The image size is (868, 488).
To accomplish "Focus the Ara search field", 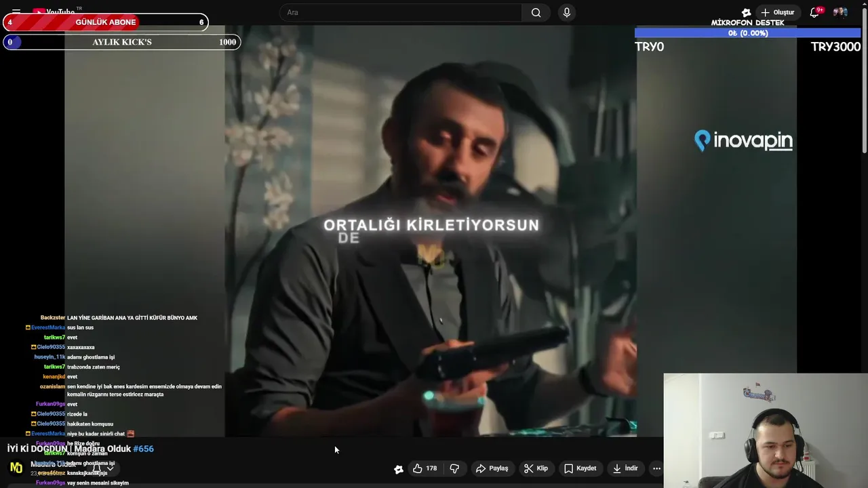I will coord(401,12).
